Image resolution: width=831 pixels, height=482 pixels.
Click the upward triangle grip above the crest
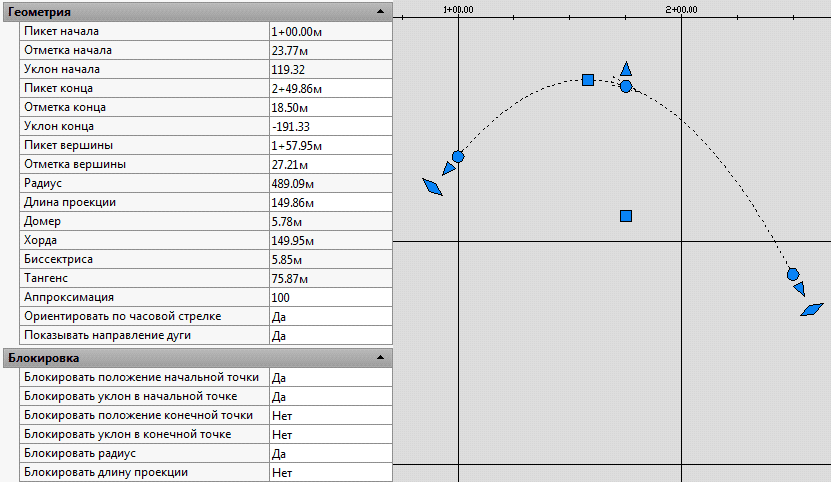click(626, 68)
